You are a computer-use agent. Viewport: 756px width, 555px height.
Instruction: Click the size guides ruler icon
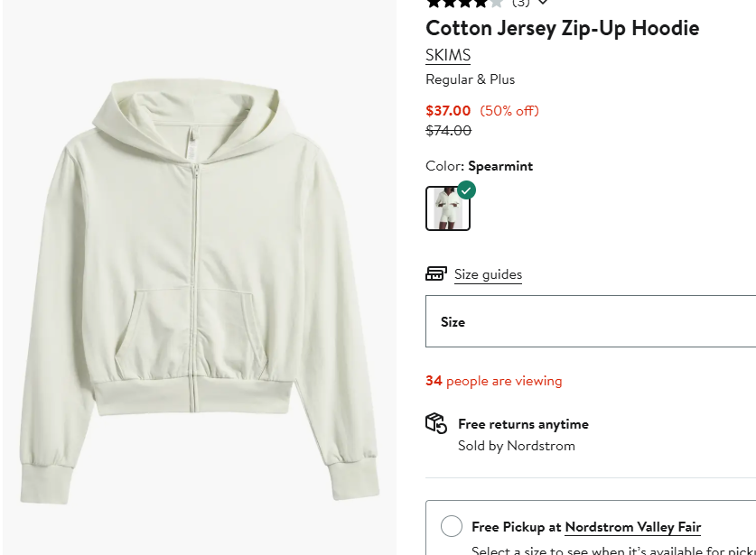click(x=436, y=273)
